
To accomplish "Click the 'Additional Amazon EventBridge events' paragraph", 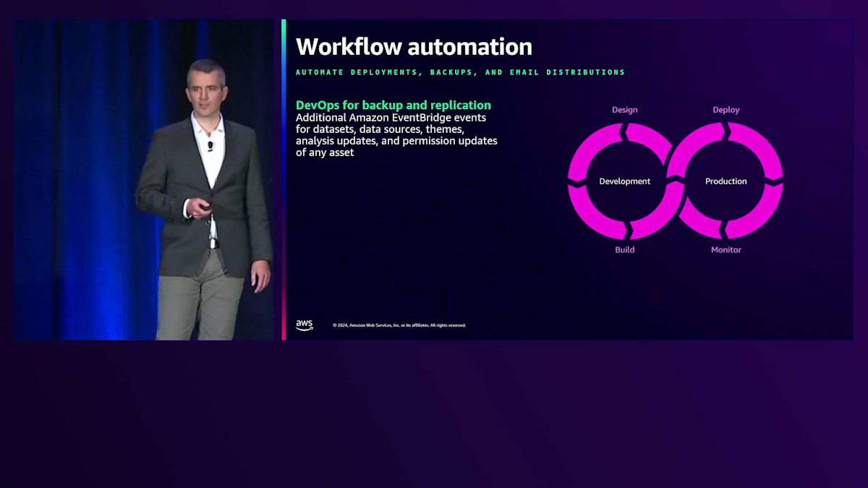I will [x=396, y=135].
